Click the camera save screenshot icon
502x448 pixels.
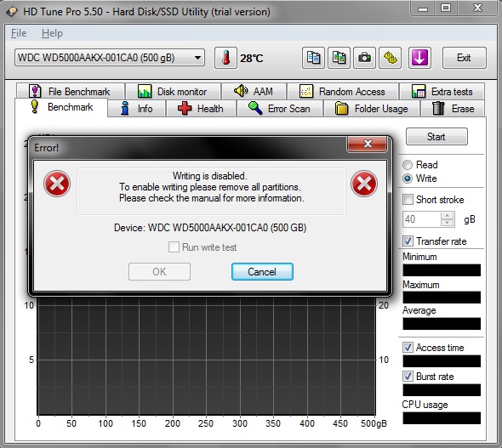click(364, 58)
